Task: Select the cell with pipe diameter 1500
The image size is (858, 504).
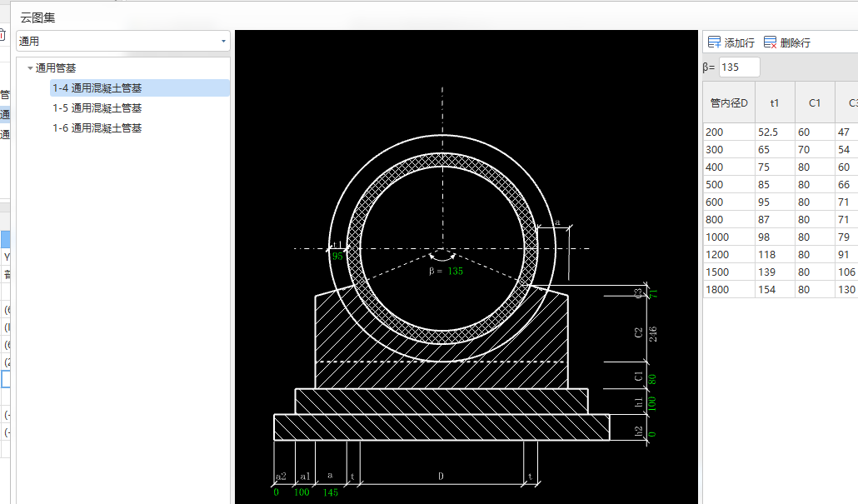Action: pos(729,272)
